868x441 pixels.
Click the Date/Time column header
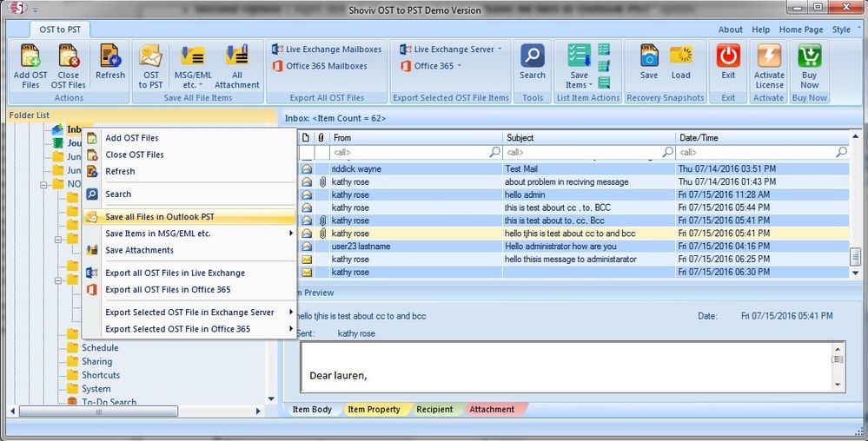point(762,138)
